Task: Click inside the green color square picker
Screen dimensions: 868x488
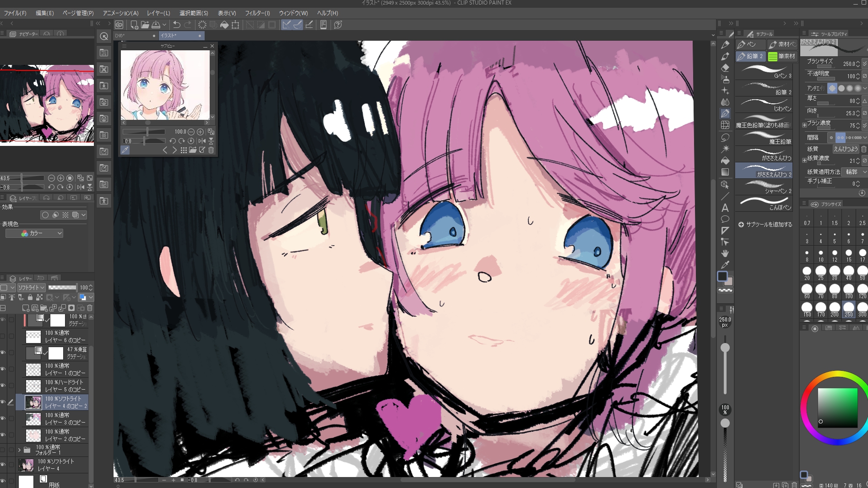Action: (x=837, y=407)
